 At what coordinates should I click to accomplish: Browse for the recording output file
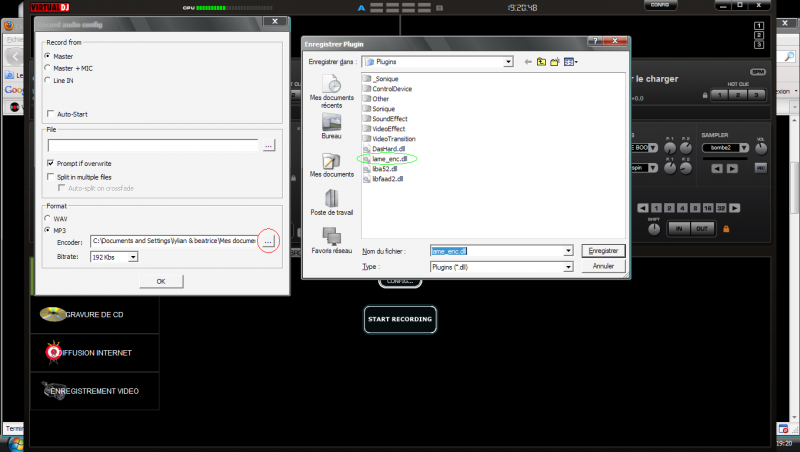[268, 145]
